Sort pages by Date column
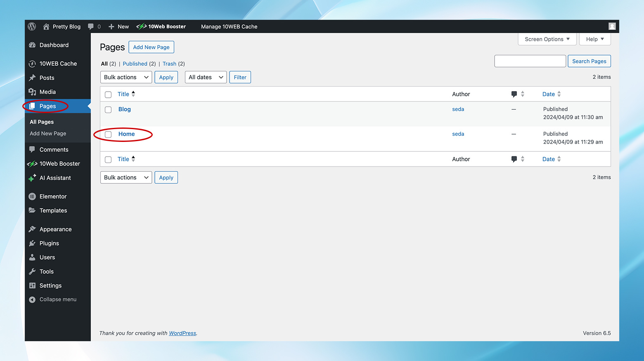This screenshot has height=361, width=644. pos(549,94)
